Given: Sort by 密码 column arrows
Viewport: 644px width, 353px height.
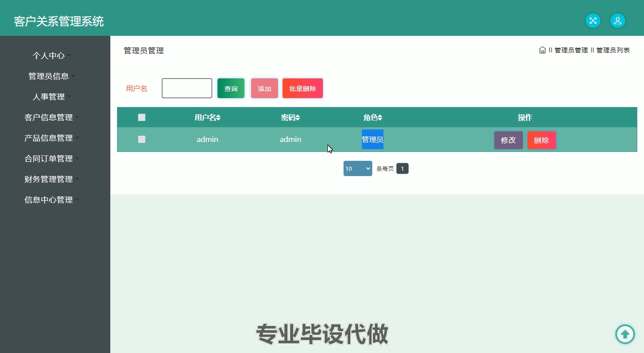Looking at the screenshot, I should pos(298,118).
